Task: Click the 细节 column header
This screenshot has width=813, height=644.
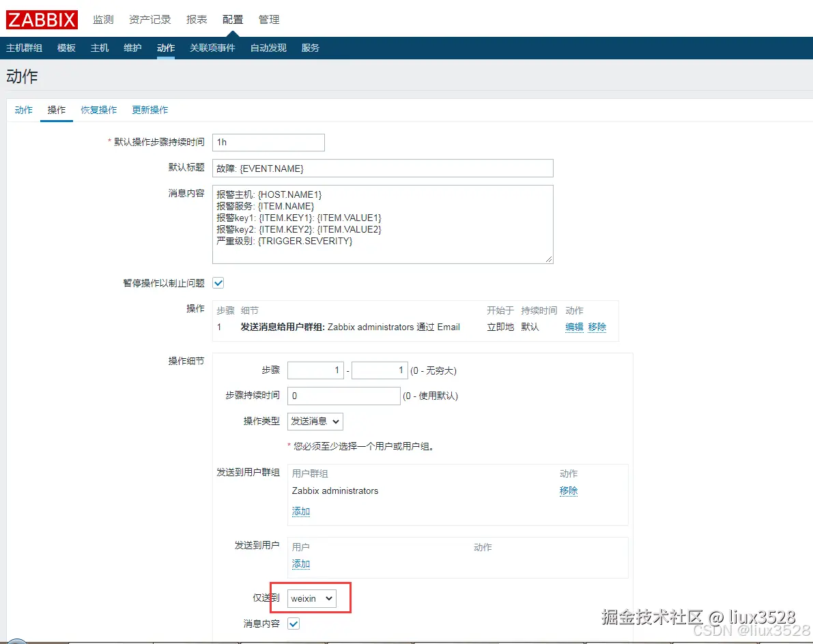Action: [250, 310]
